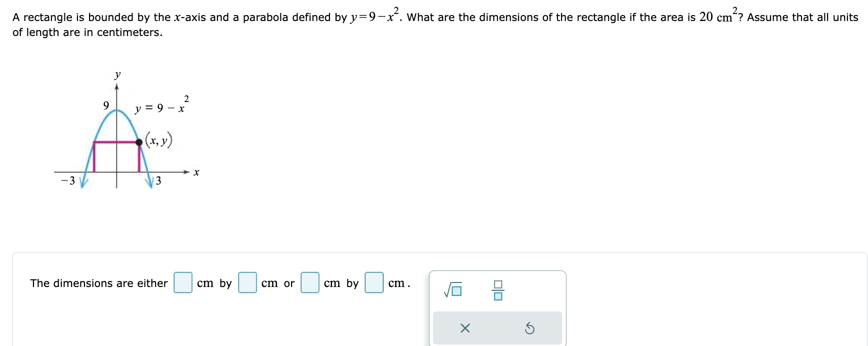Select the first dimensions answer box
The height and width of the screenshot is (346, 868).
coord(183,283)
